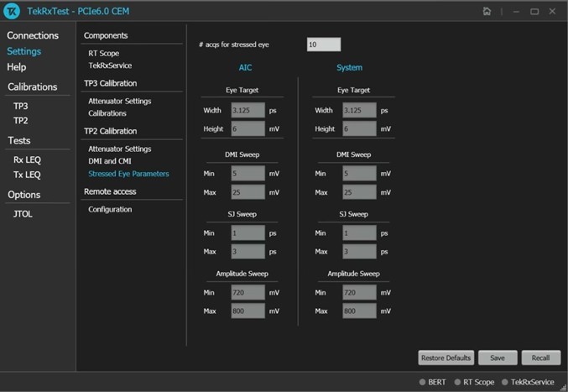Image resolution: width=568 pixels, height=392 pixels.
Task: Open the Connections section
Action: click(33, 35)
